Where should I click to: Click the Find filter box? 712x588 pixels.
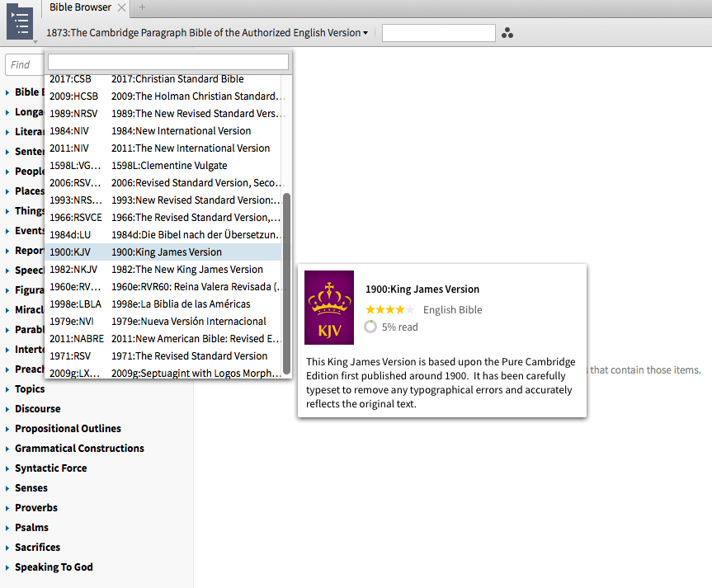(25, 65)
